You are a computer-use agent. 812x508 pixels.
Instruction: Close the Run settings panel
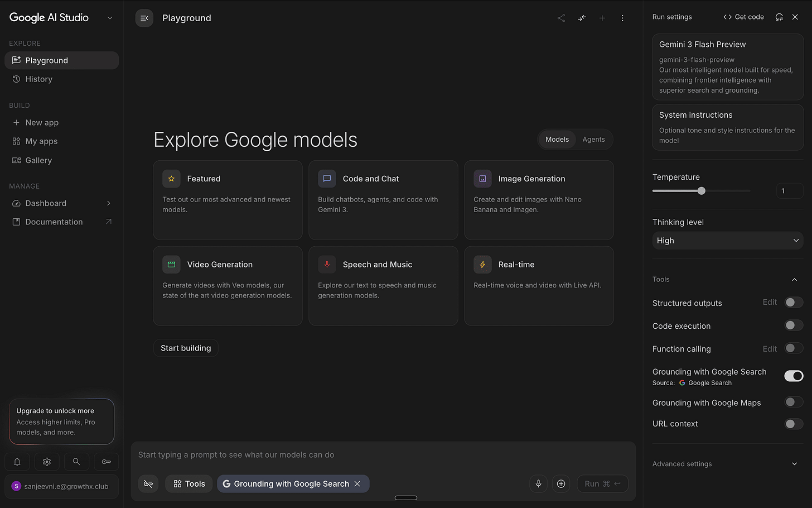point(795,17)
